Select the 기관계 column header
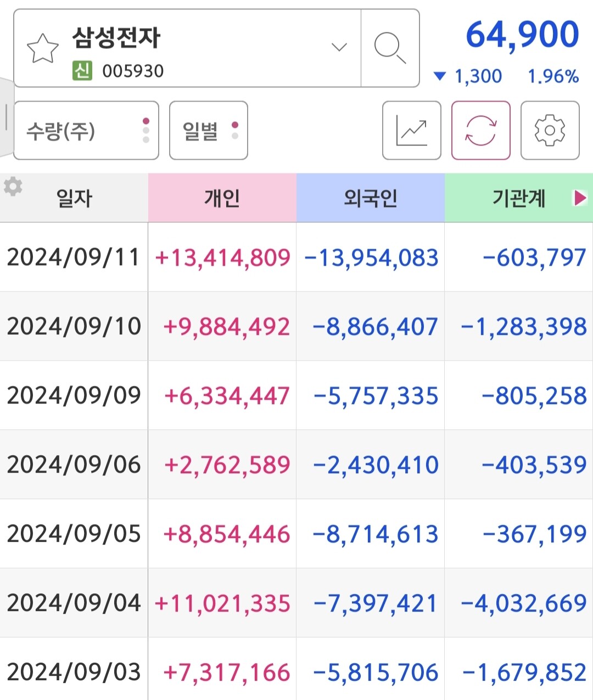This screenshot has height=700, width=593. 518,198
